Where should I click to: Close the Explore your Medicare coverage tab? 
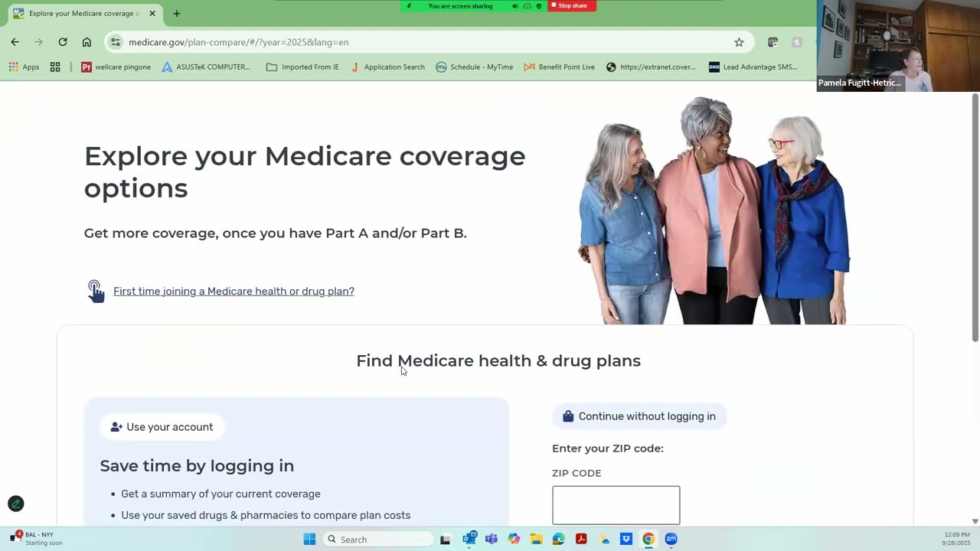coord(152,13)
